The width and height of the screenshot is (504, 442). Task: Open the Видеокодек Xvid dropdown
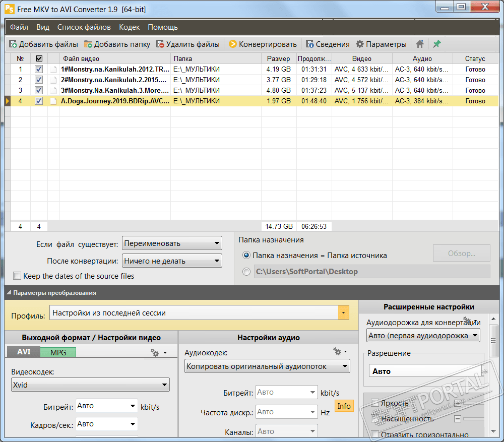point(90,385)
